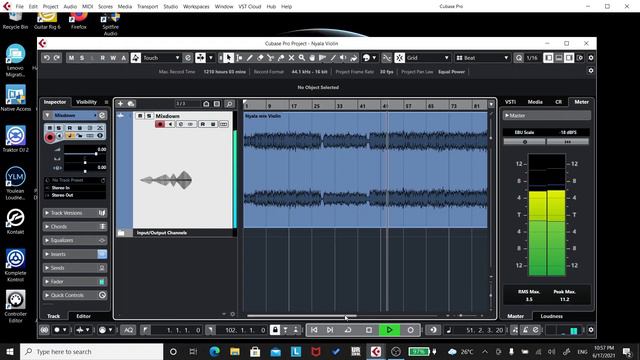Expand the Sends inspector section
Image resolution: width=640 pixels, height=360 pixels.
[x=74, y=268]
